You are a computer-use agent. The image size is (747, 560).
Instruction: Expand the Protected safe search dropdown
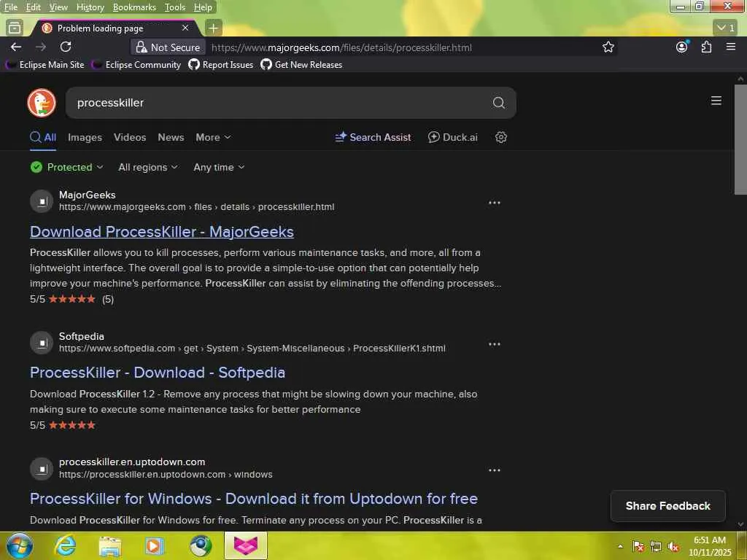click(67, 167)
